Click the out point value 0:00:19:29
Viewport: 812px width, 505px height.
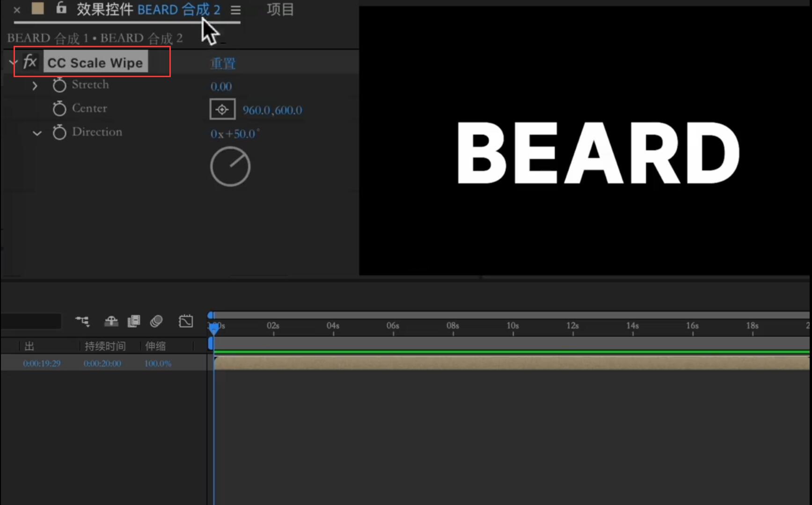[42, 363]
